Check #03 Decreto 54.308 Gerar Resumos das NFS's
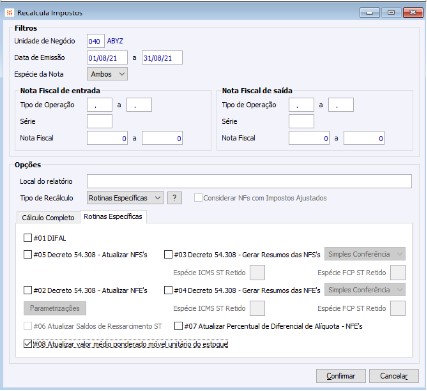Screen dimensions: 427x391 [168, 255]
